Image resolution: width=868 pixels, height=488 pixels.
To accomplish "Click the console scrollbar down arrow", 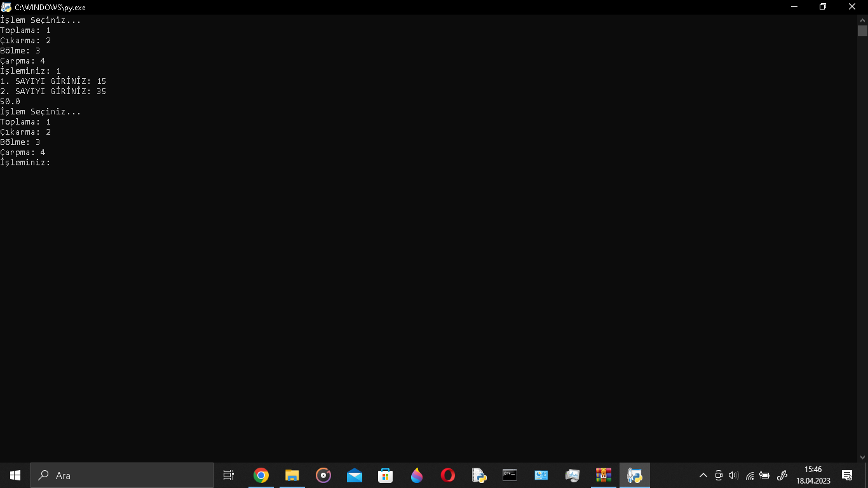I will tap(862, 457).
